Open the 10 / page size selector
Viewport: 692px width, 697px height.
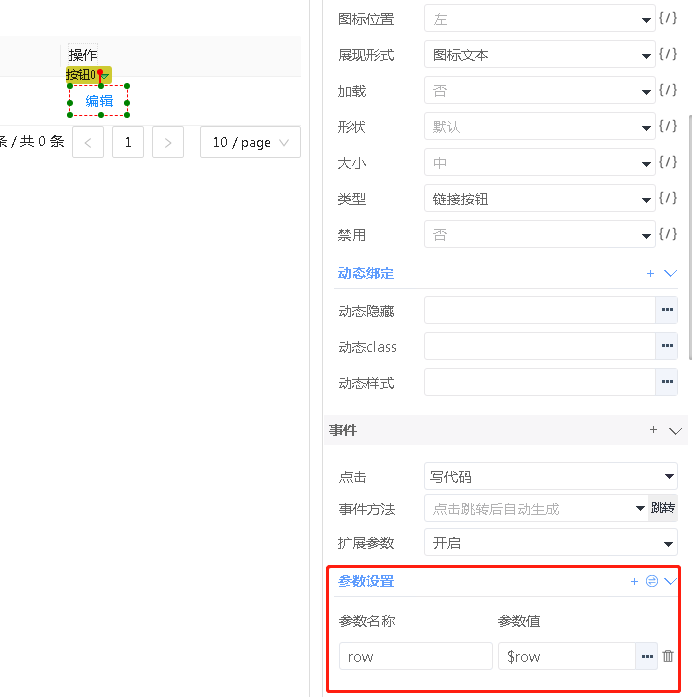pos(250,142)
